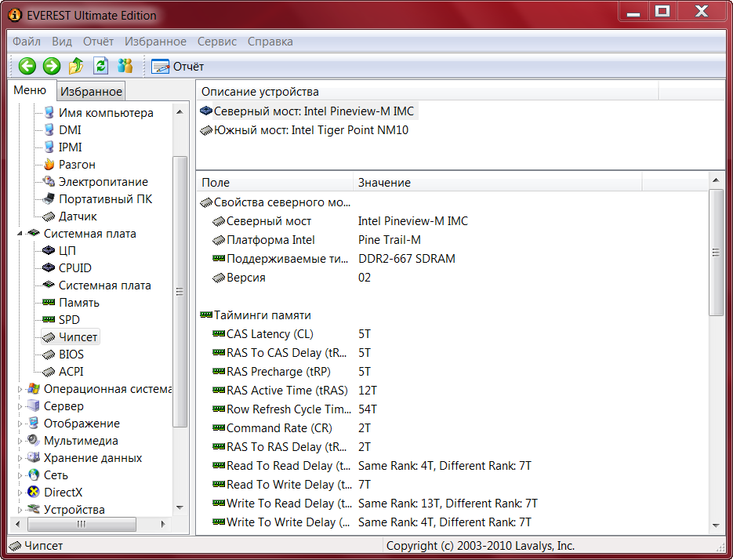Open the Сервис menu
Image resolution: width=733 pixels, height=560 pixels.
pyautogui.click(x=217, y=42)
